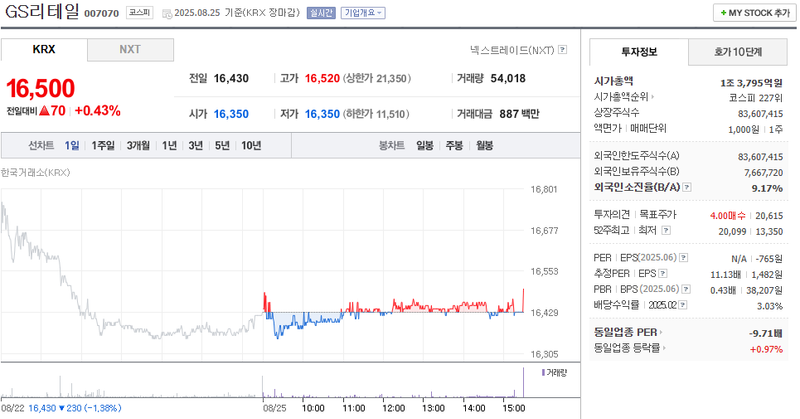Click the 실시간 badge button
Image resolution: width=800 pixels, height=419 pixels.
[321, 13]
